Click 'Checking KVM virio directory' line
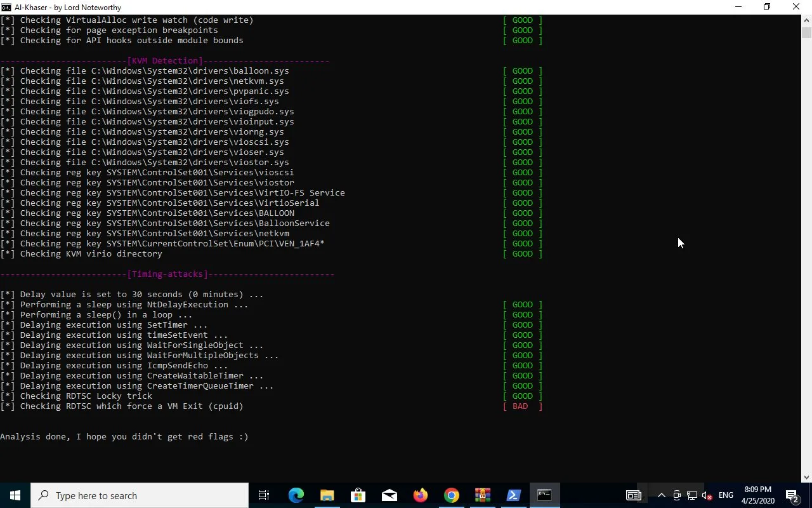The width and height of the screenshot is (812, 508). point(81,254)
